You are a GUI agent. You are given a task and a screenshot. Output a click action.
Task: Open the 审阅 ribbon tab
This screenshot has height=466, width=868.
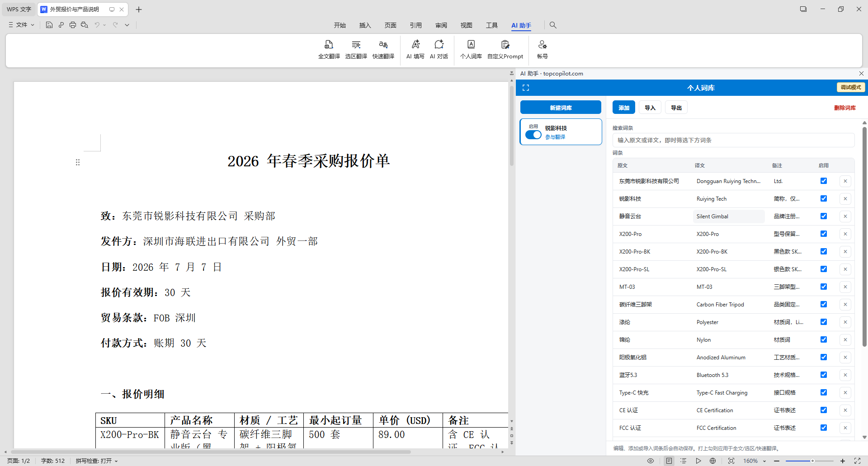[x=441, y=25]
